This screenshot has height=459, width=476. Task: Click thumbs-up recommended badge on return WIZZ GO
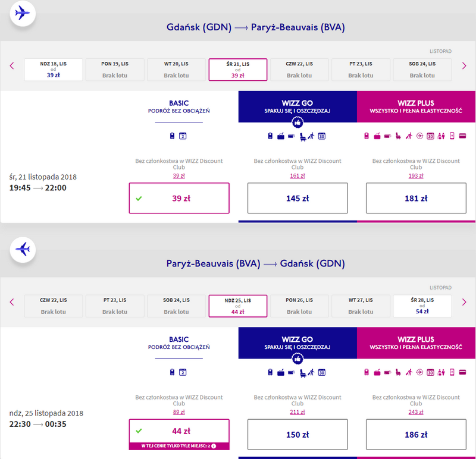pos(297,359)
